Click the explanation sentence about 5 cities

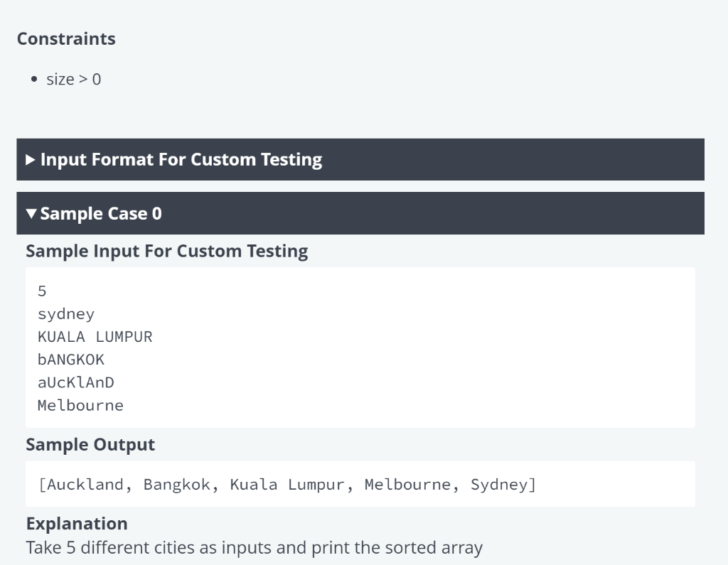pyautogui.click(x=254, y=548)
